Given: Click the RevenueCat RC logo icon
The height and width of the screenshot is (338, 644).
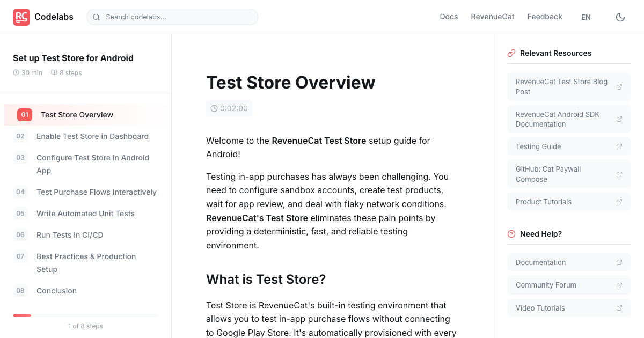Looking at the screenshot, I should pos(21,17).
